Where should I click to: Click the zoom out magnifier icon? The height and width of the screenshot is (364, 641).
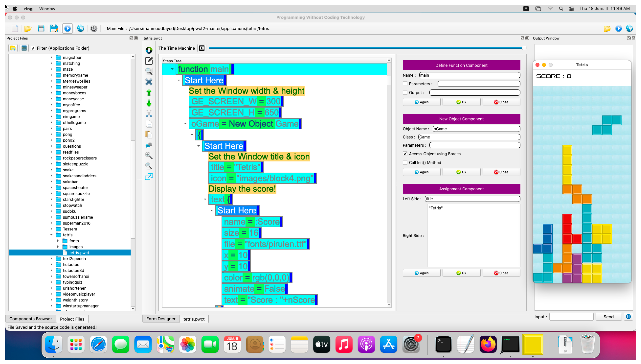(x=149, y=166)
